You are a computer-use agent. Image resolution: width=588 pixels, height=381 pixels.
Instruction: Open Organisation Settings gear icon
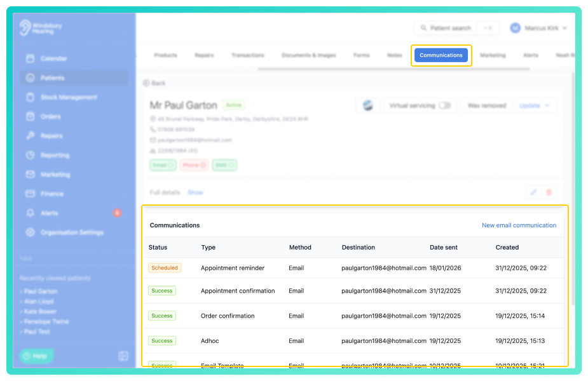(x=31, y=232)
